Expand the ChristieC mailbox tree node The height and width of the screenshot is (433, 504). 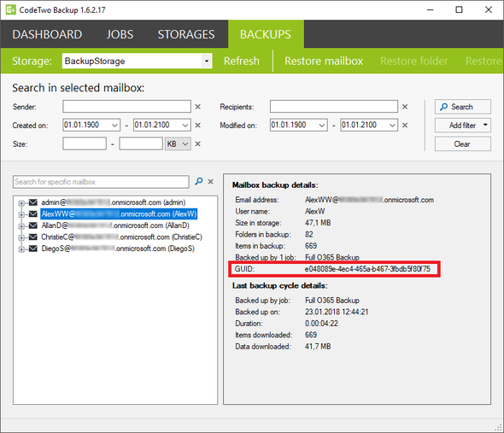[x=21, y=237]
